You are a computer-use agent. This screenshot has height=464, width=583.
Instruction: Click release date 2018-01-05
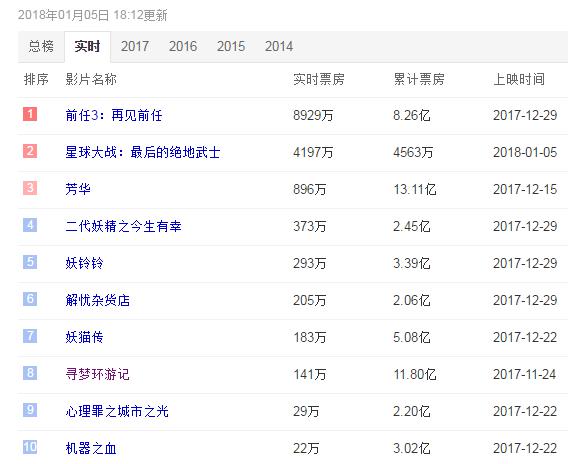[525, 152]
